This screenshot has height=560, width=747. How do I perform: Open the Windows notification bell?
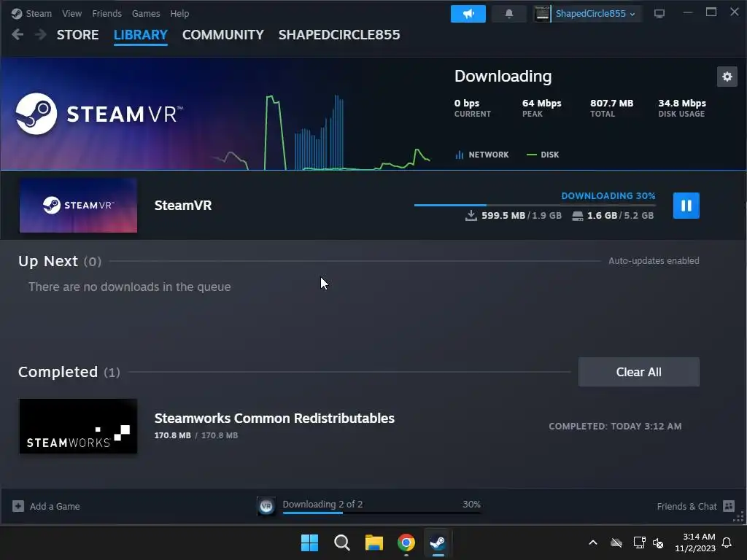pos(727,542)
